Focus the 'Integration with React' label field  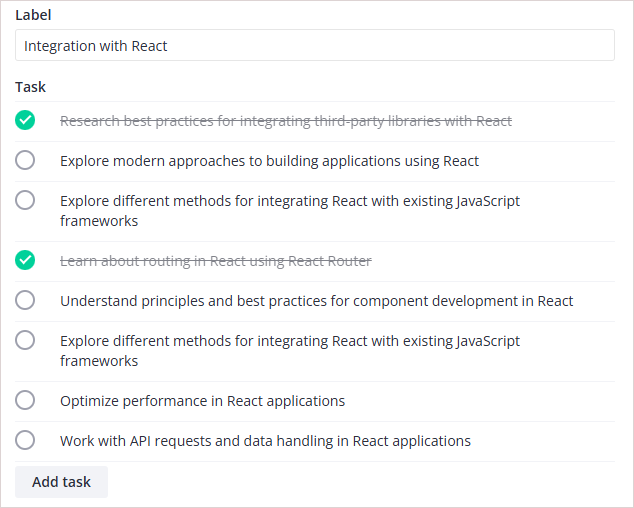pyautogui.click(x=314, y=46)
